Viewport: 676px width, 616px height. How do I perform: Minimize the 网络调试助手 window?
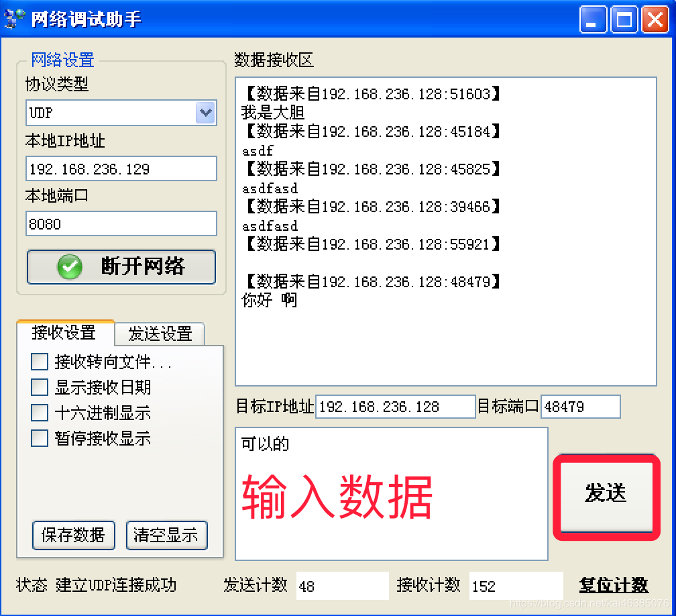pos(593,19)
